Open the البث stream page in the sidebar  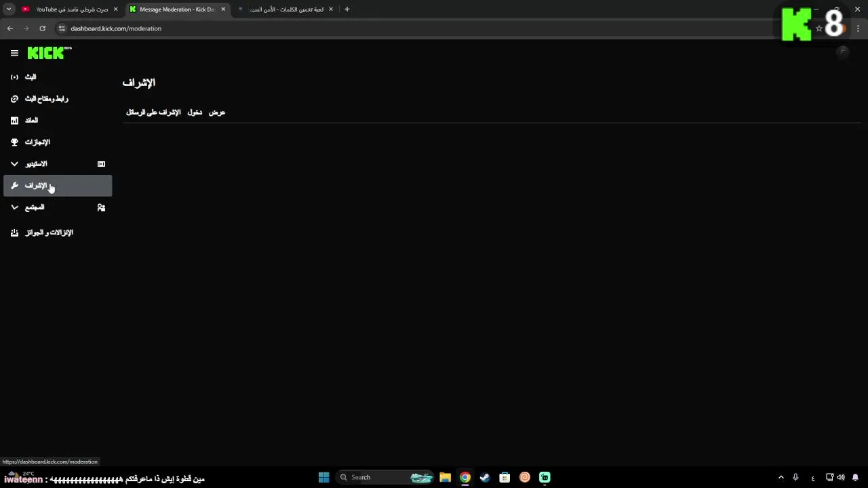[58, 77]
